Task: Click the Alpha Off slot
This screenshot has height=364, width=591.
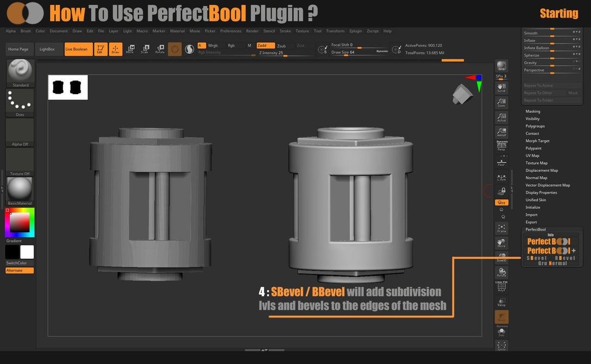Action: tap(20, 133)
